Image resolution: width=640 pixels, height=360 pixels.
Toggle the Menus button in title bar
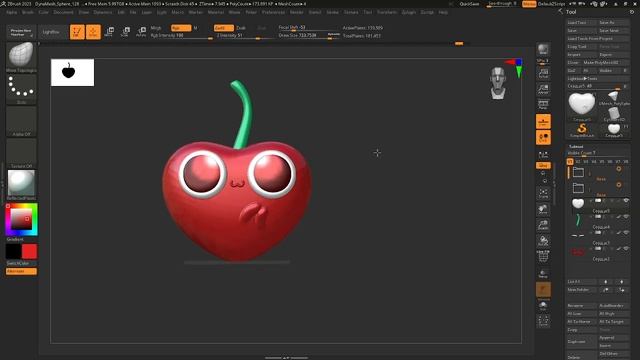pos(529,4)
